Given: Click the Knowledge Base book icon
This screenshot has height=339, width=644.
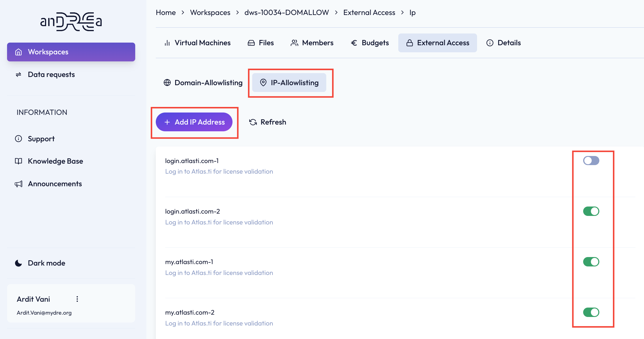Looking at the screenshot, I should (x=19, y=161).
